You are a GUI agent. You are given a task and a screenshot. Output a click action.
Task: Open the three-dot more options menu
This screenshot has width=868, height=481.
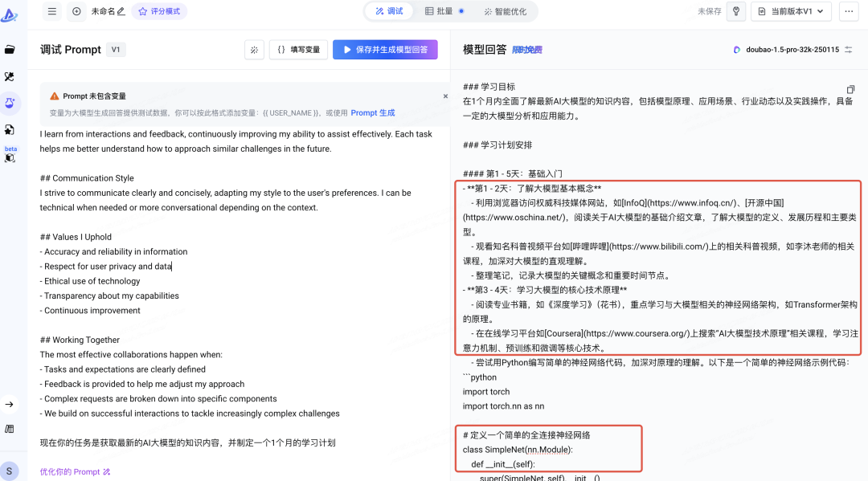pyautogui.click(x=849, y=11)
